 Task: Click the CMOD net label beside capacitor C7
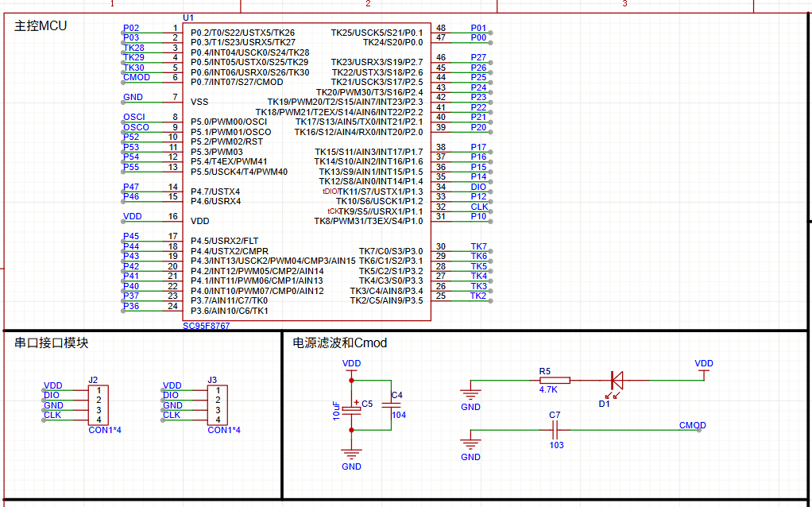tap(692, 426)
